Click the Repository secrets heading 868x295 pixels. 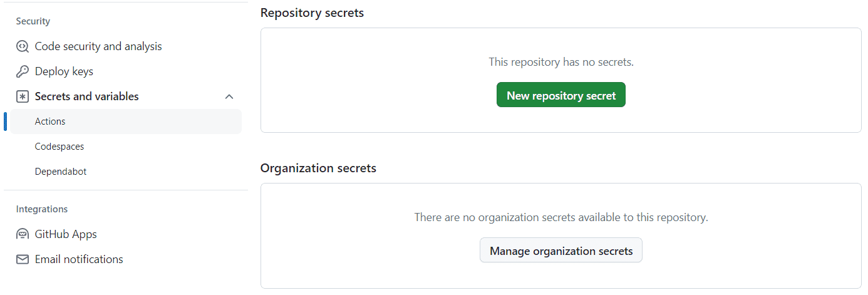312,13
